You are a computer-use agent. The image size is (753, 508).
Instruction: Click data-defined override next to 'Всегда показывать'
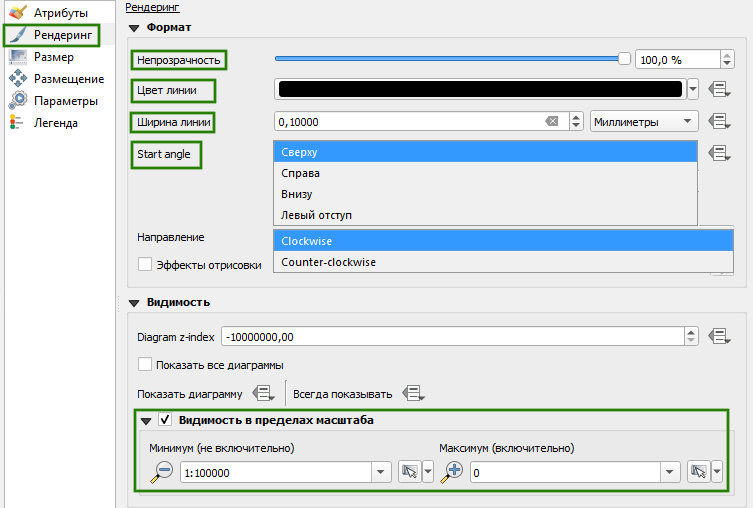[414, 394]
